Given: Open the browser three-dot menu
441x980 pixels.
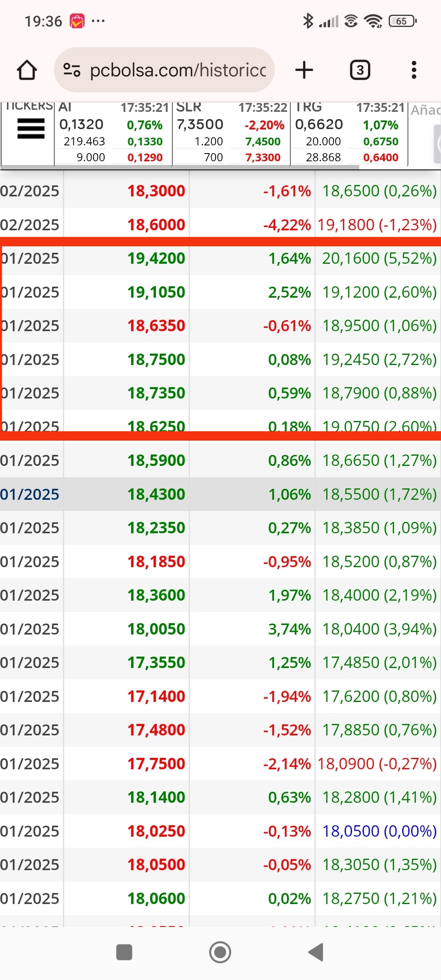Looking at the screenshot, I should pyautogui.click(x=414, y=70).
